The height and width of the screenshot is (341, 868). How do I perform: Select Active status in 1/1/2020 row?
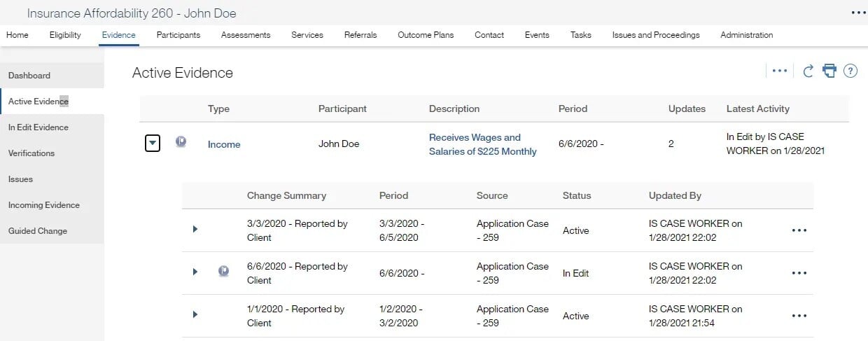tap(576, 316)
